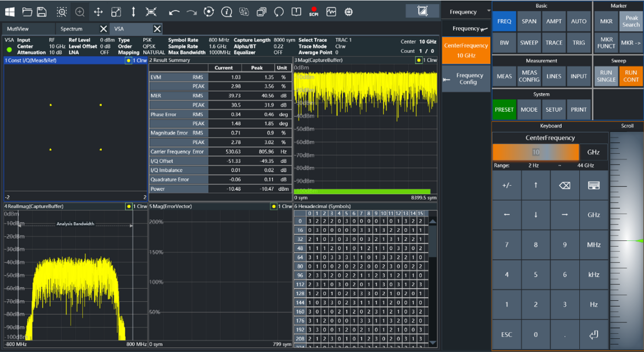The image size is (644, 352).
Task: Close the VSA tab
Action: 157,29
